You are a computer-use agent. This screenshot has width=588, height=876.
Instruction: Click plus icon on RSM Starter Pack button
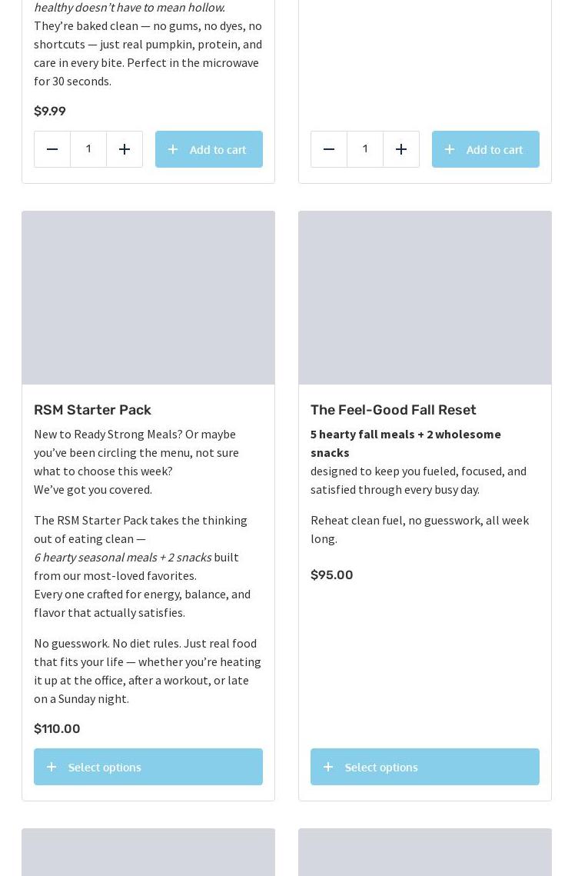51,767
